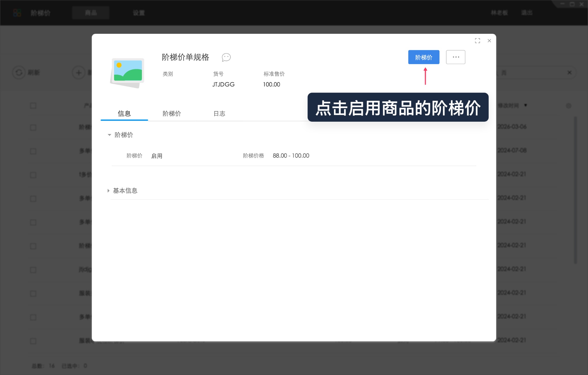Open the 修改时间 sort dropdown
588x375 pixels.
click(526, 106)
